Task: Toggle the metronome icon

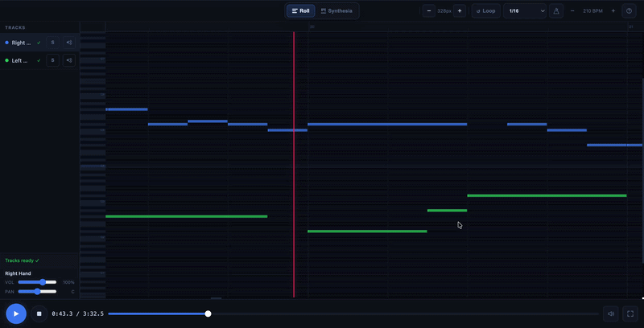Action: pos(556,11)
